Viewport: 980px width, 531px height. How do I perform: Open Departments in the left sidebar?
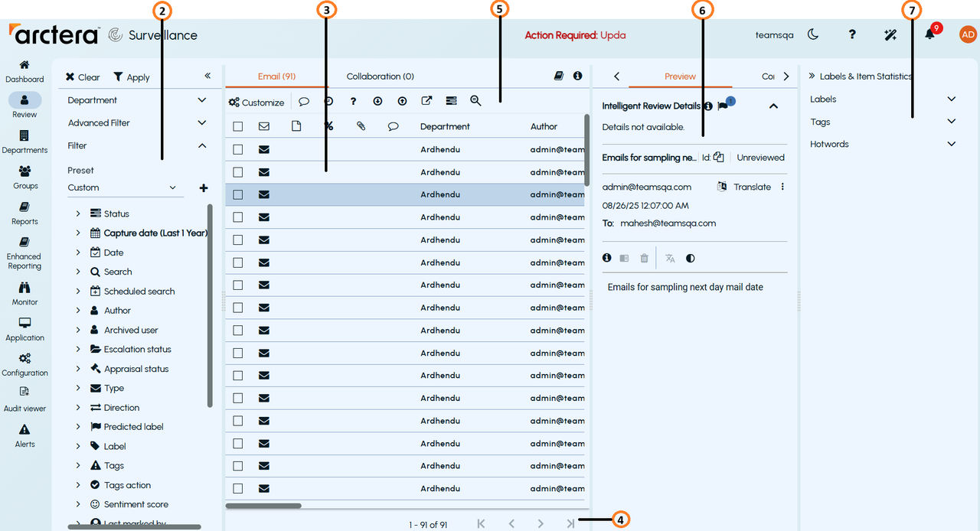(x=24, y=142)
